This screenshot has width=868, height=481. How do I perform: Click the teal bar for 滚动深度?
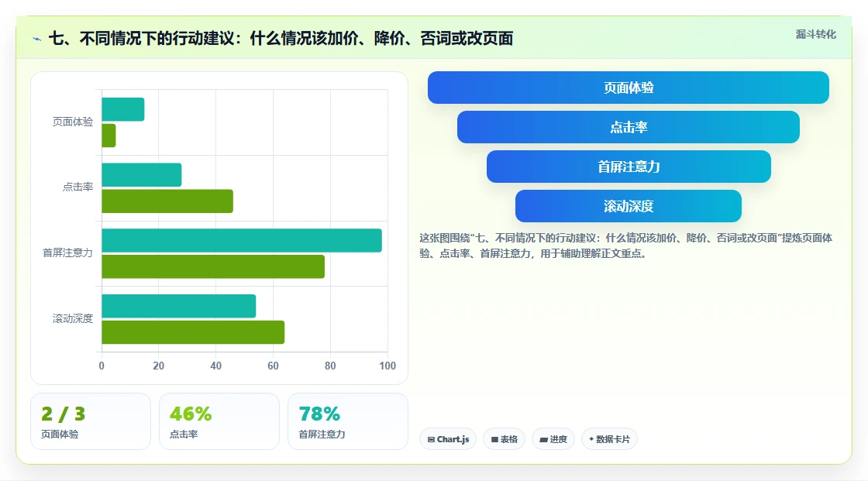pos(179,306)
